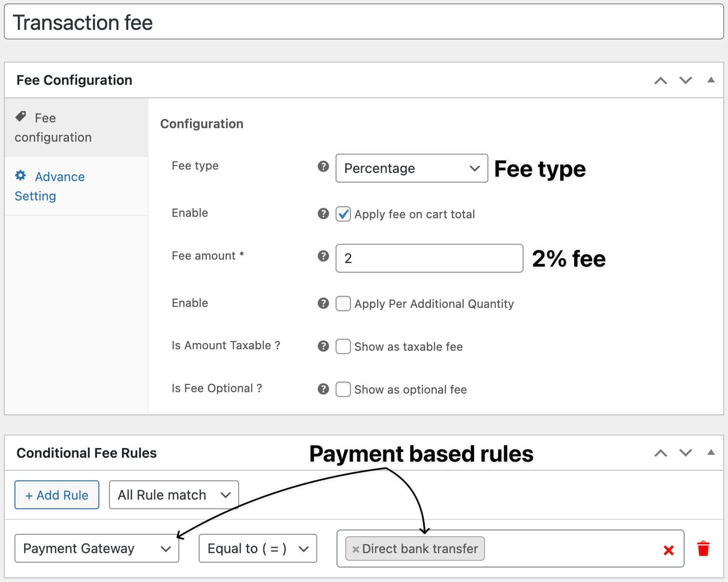Edit the Fee amount value field
This screenshot has width=728, height=582.
click(x=428, y=258)
